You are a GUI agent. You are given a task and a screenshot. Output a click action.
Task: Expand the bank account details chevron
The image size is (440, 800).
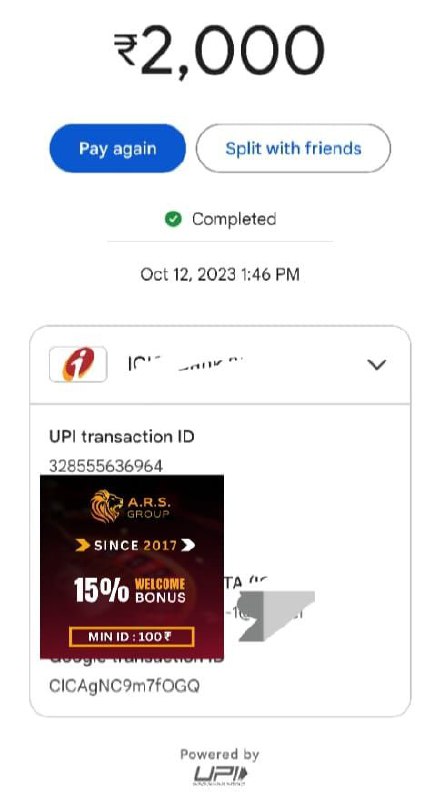(x=377, y=365)
